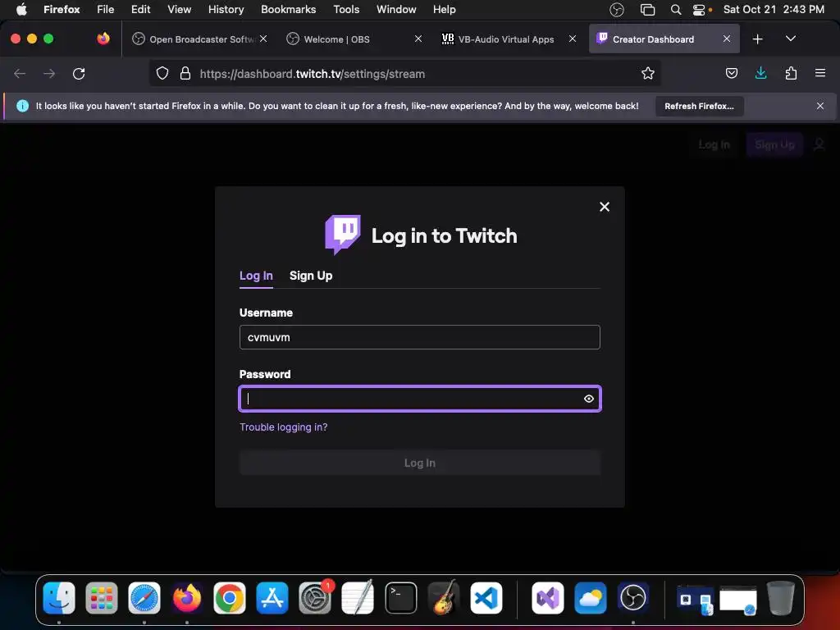Open the Tools menu
Screen dimensions: 840x630
point(346,9)
